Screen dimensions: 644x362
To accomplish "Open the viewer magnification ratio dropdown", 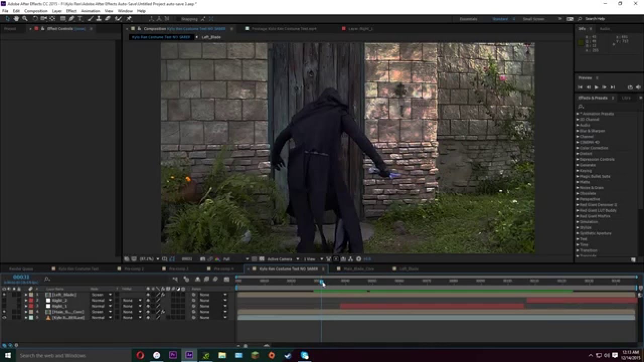I will tap(150, 259).
